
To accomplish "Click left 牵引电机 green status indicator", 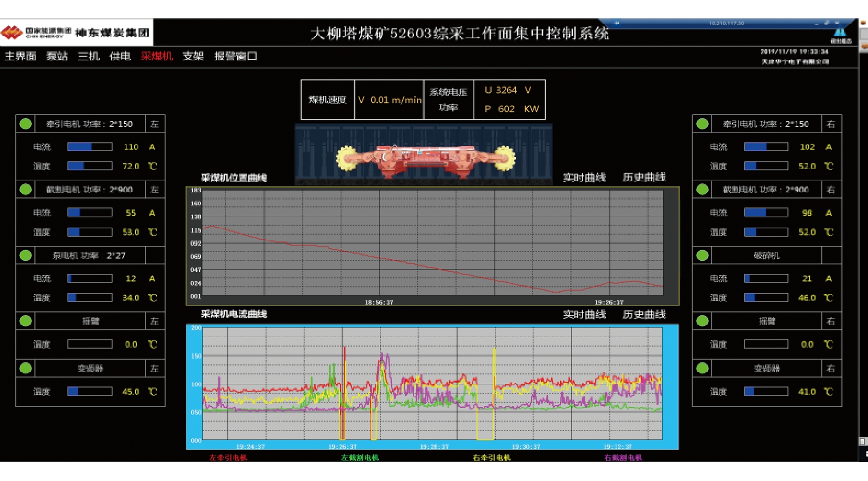I will 25,124.
